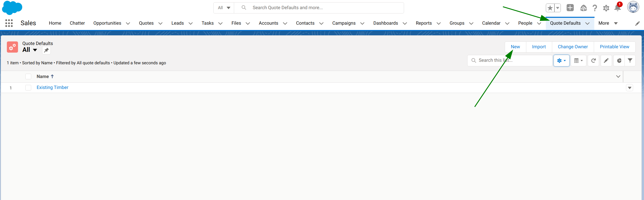Click the Salesforce cloud logo
This screenshot has width=644, height=200.
pyautogui.click(x=12, y=8)
